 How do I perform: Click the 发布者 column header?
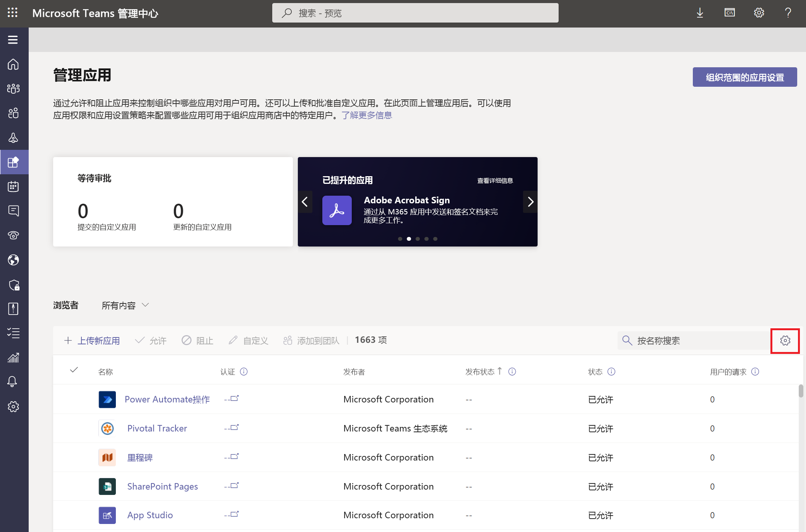point(354,372)
